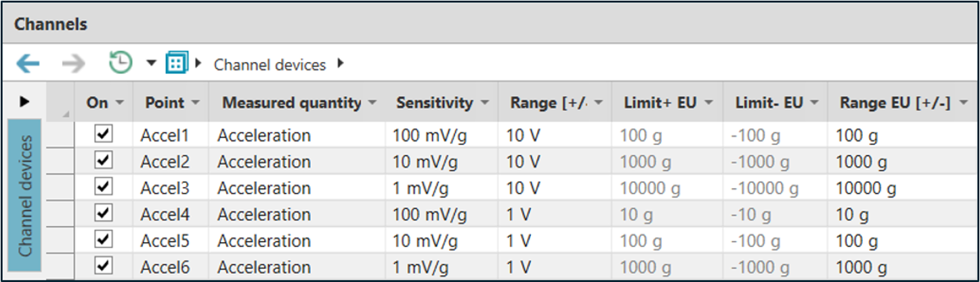Click the blue back arrow icon

(x=28, y=64)
